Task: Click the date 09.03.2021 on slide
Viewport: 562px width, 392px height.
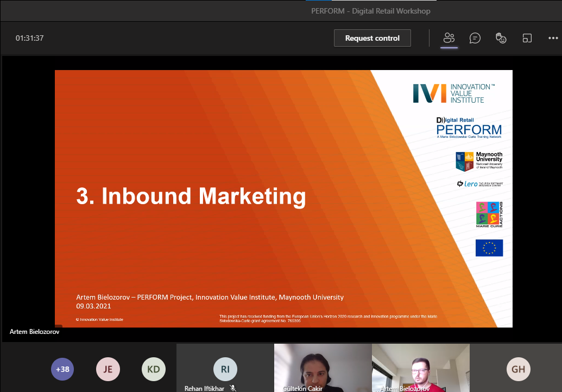Action: 93,306
